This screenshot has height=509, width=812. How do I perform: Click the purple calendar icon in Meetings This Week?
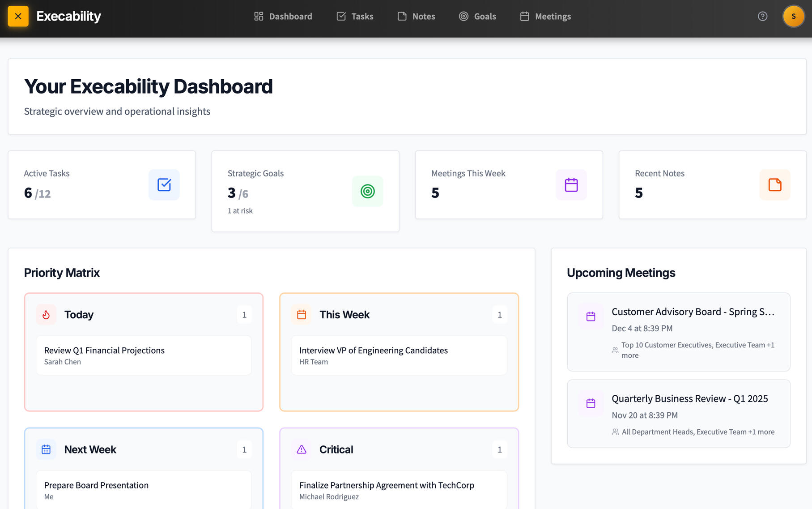pyautogui.click(x=571, y=185)
